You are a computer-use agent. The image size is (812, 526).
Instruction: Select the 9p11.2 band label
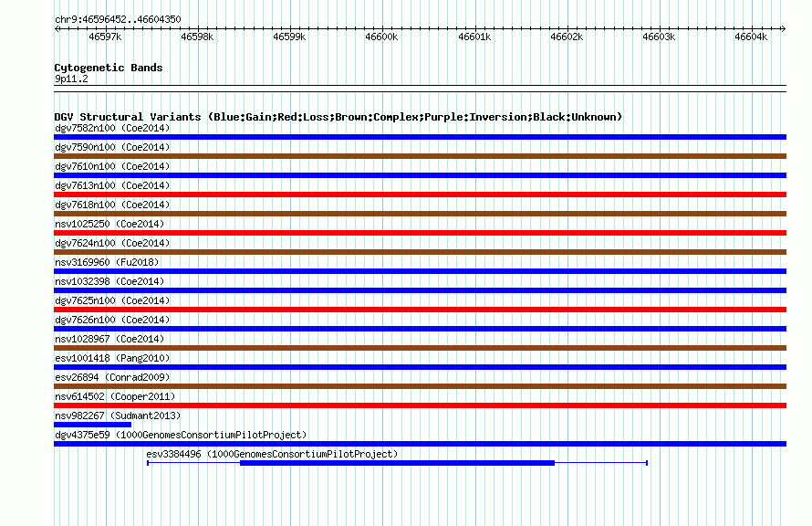click(71, 79)
